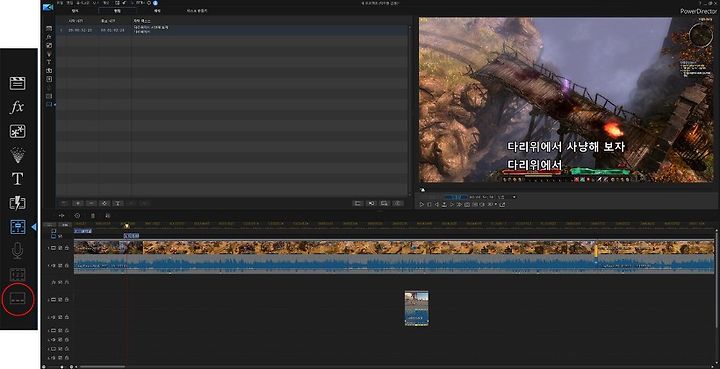Image resolution: width=720 pixels, height=369 pixels.
Task: Switch to the Capture (캡처) tab
Action: tap(75, 11)
